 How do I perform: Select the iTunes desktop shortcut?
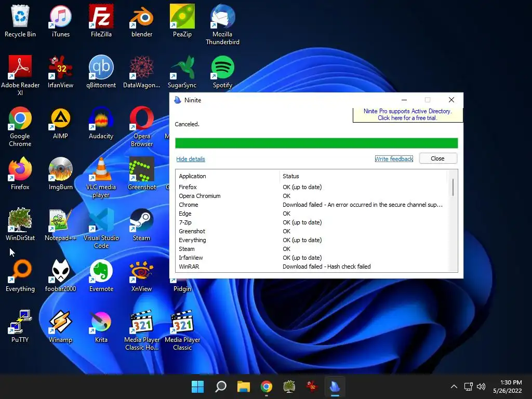coord(60,21)
